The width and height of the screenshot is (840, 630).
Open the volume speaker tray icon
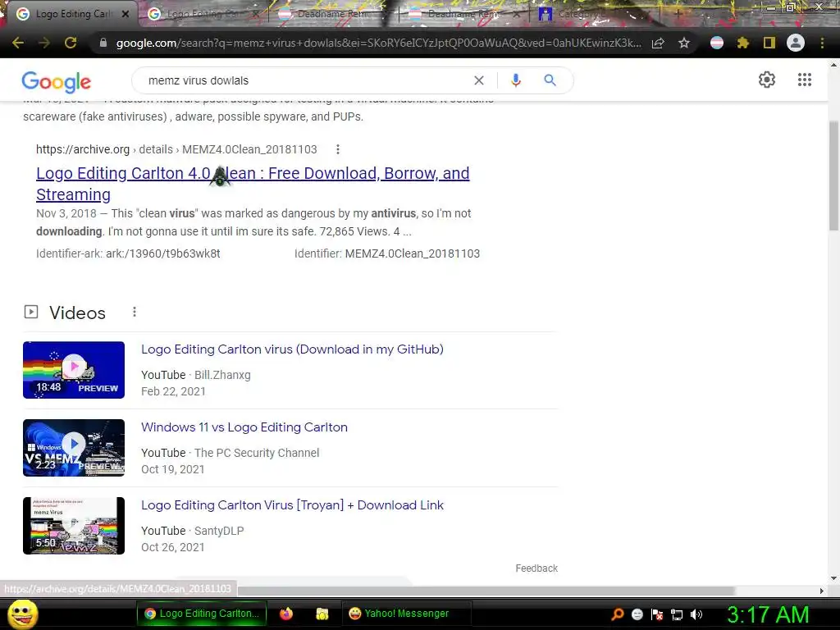[x=696, y=614]
